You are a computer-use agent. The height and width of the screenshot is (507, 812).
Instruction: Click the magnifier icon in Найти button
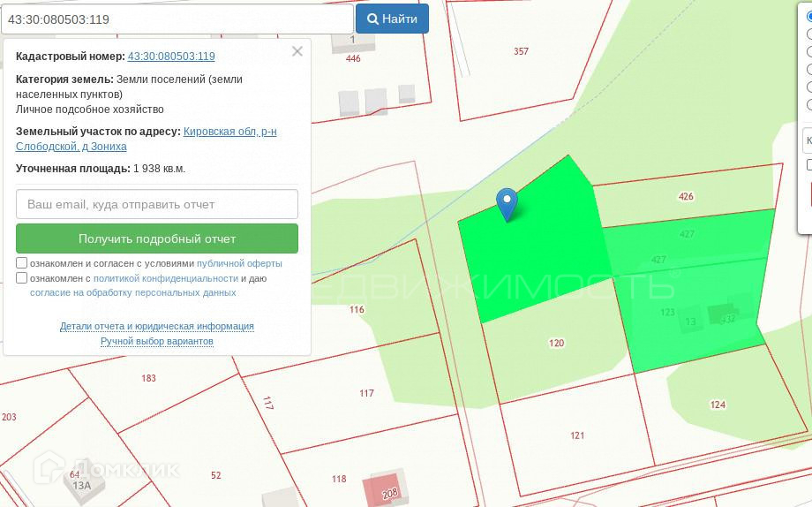click(x=372, y=19)
